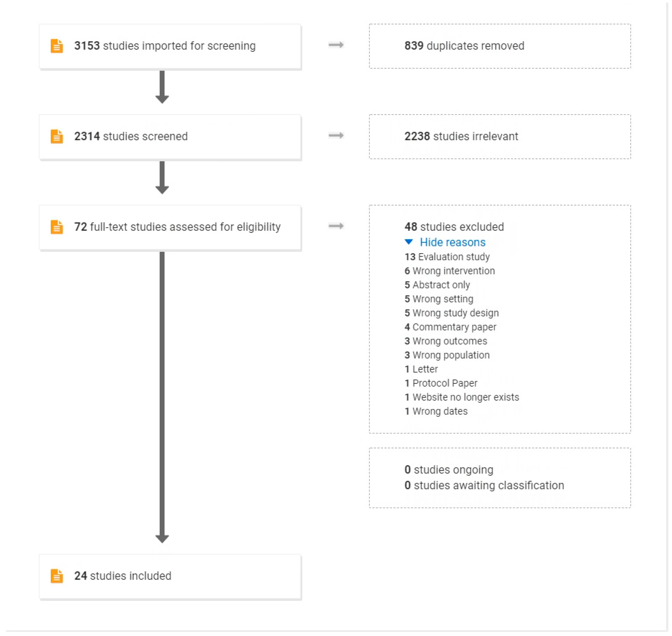Collapse reasons using the blue triangle

click(409, 242)
